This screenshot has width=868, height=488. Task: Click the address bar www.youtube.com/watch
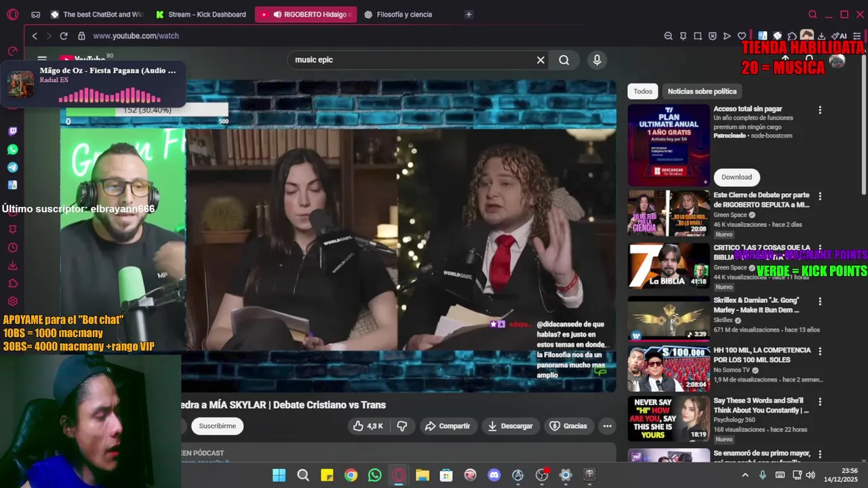[136, 36]
